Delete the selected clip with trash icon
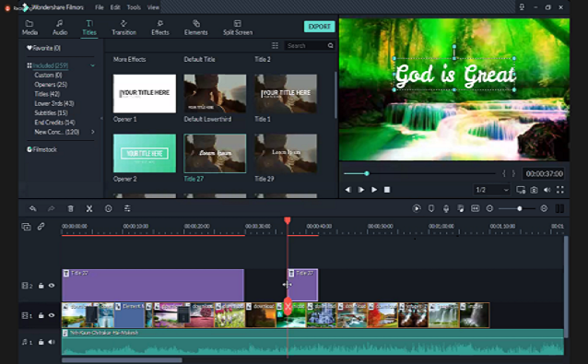 click(70, 208)
